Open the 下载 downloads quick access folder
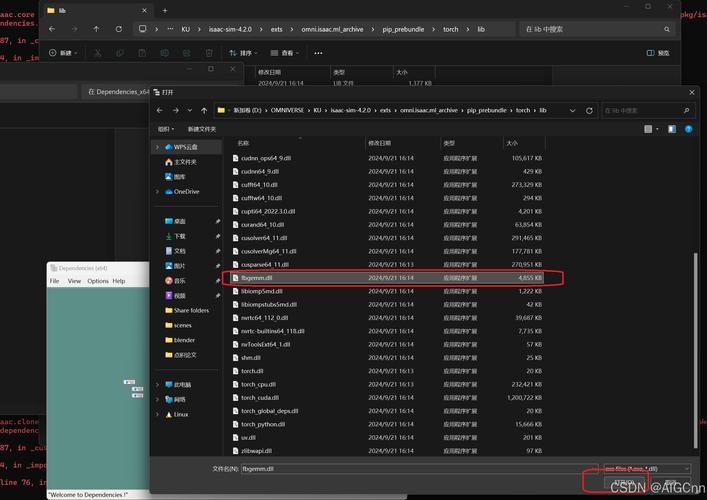Viewport: 707px width, 500px height. [x=179, y=236]
